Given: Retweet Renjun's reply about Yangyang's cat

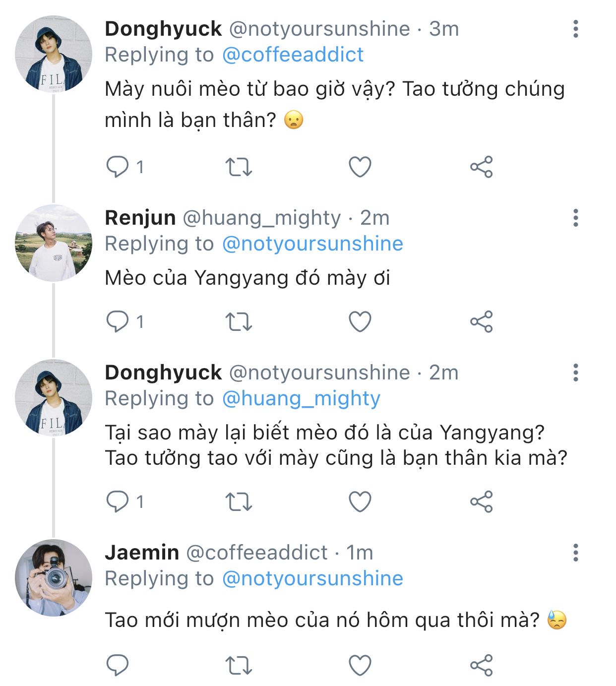Looking at the screenshot, I should coord(239,322).
